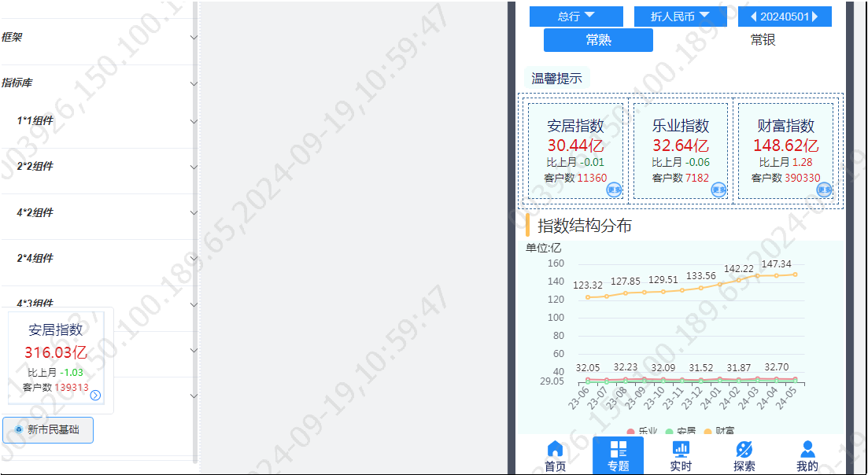868x475 pixels.
Task: Switch to the 常熟 tab
Action: tap(598, 40)
